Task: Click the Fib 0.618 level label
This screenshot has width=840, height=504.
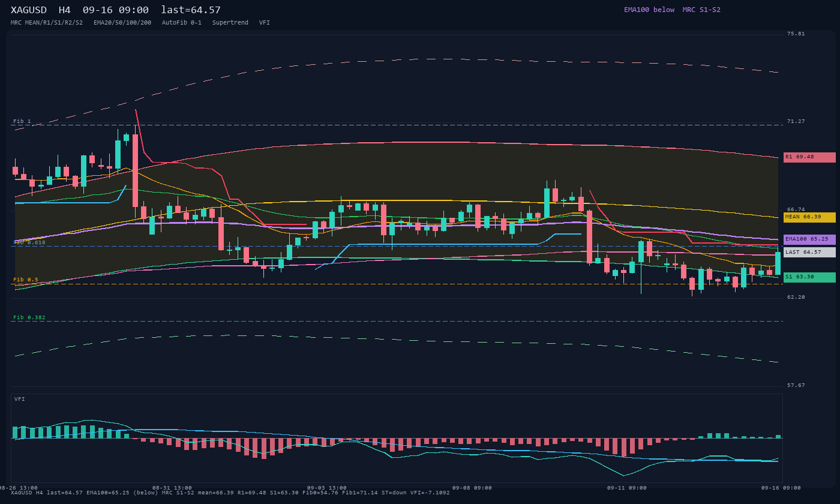Action: point(29,242)
